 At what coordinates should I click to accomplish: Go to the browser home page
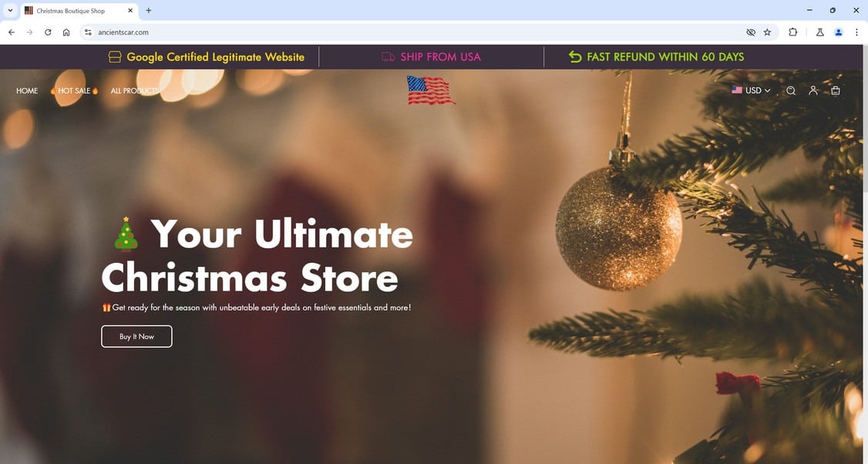[x=66, y=32]
